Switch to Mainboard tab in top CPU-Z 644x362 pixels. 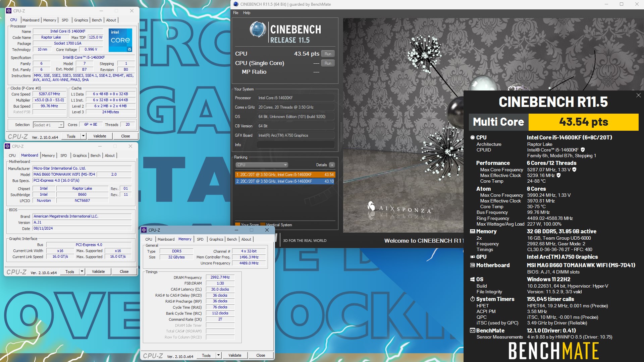coord(31,20)
